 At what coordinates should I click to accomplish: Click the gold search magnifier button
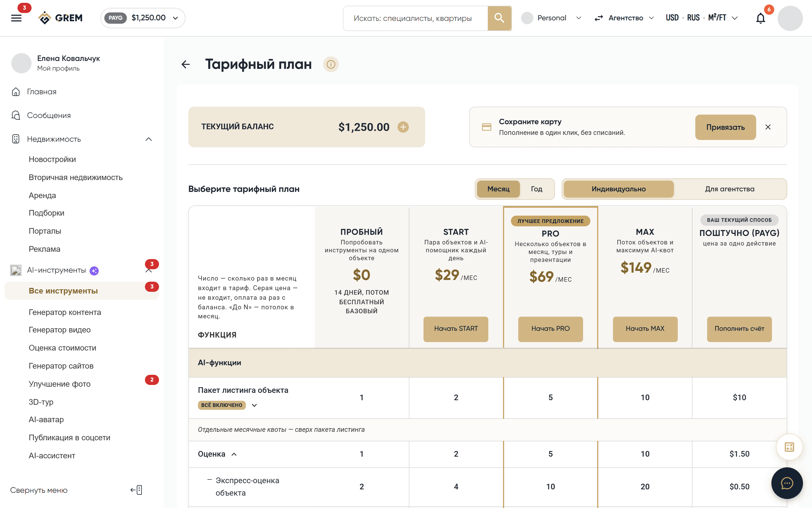click(499, 18)
